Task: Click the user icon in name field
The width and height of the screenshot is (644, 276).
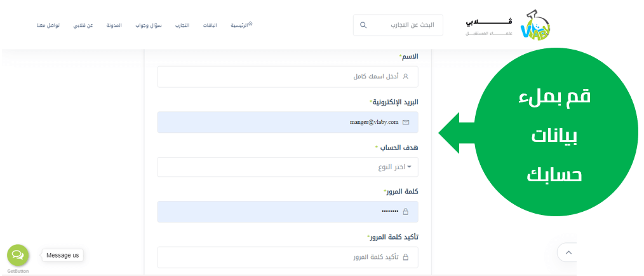Action: (406, 76)
